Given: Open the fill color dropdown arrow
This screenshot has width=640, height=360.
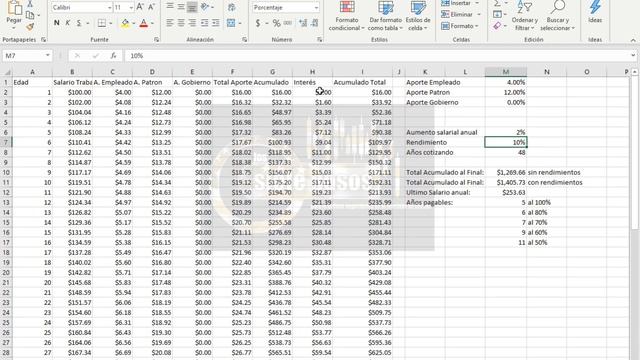Looking at the screenshot, I should pyautogui.click(x=133, y=23).
